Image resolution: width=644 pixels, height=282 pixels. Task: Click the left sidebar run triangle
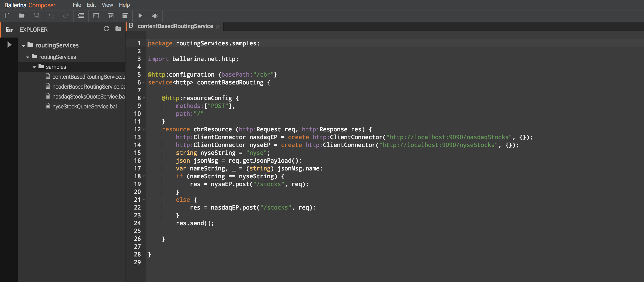pos(9,45)
